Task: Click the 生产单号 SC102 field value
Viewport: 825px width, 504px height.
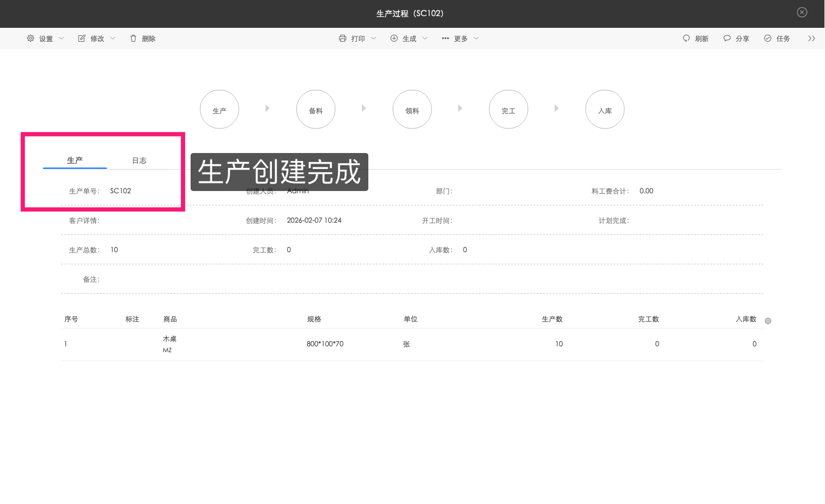Action: click(120, 190)
